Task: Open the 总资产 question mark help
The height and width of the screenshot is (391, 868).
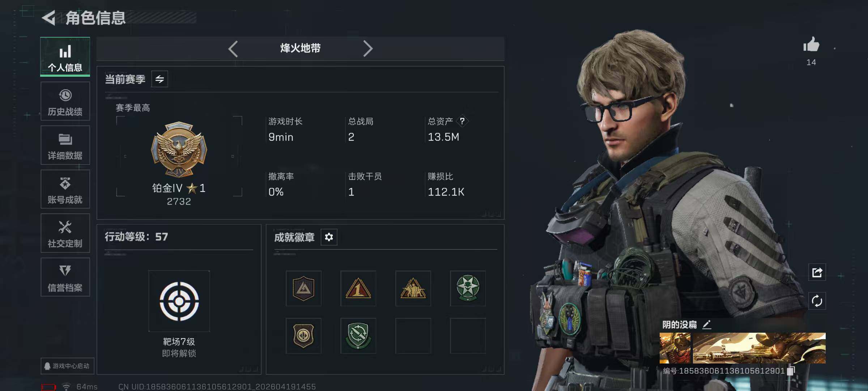Action: tap(462, 121)
